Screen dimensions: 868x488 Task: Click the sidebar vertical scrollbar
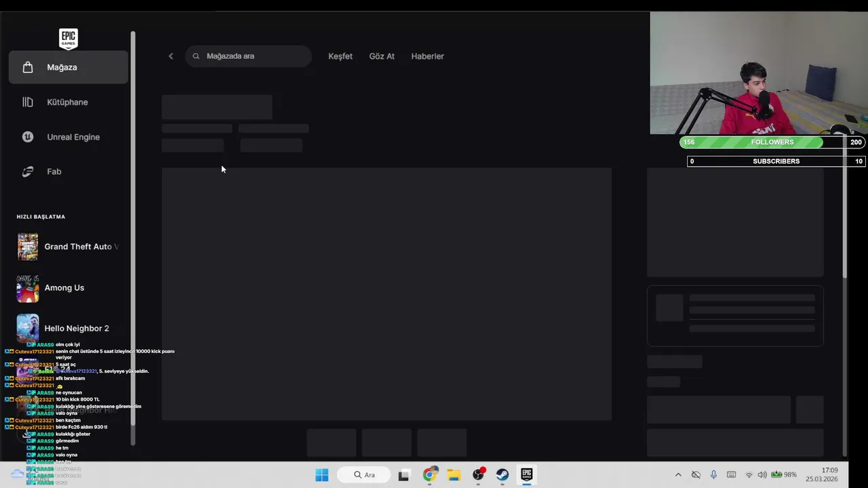(133, 228)
